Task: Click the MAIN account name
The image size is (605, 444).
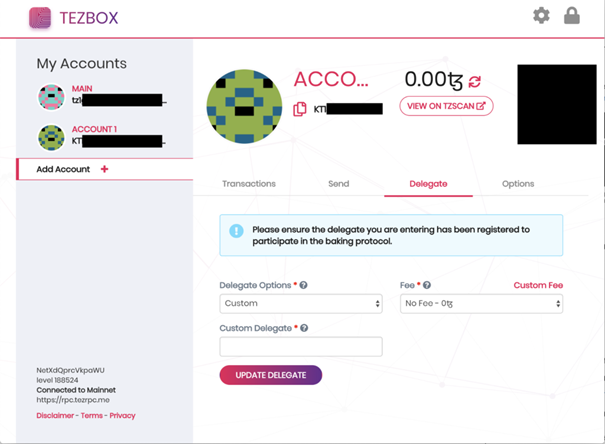Action: (82, 88)
